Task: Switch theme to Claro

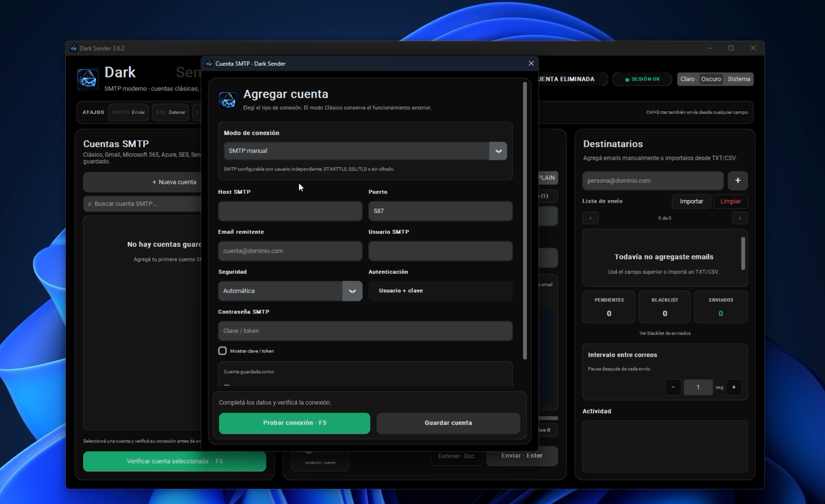Action: pos(687,79)
